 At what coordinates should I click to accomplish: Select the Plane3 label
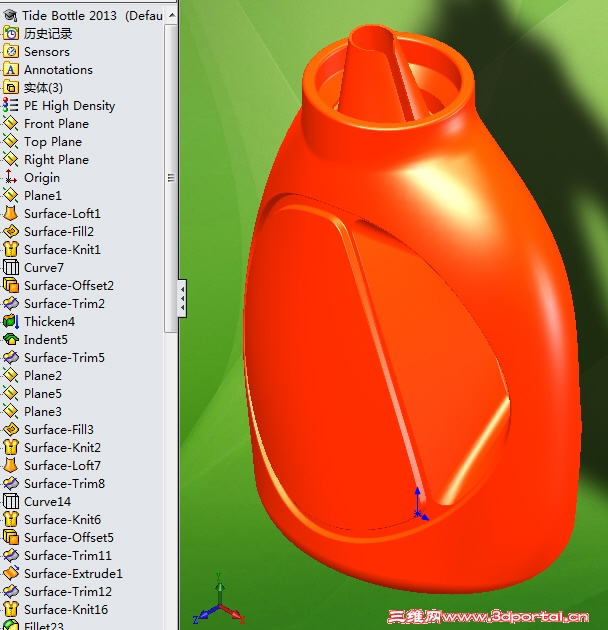tap(43, 412)
